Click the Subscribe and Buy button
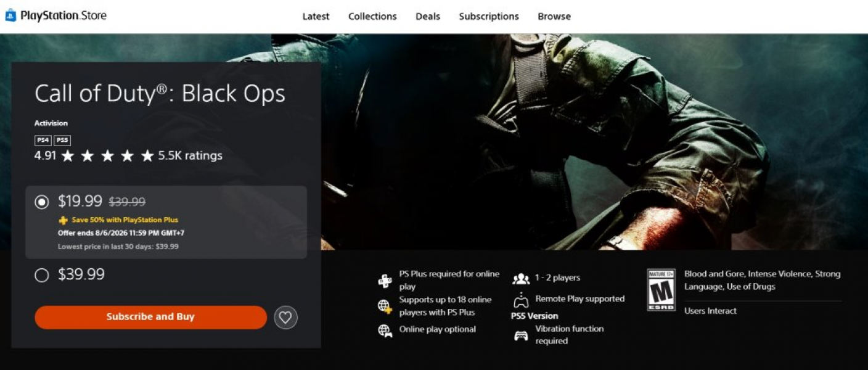Screen dimensions: 868x370 (150, 317)
